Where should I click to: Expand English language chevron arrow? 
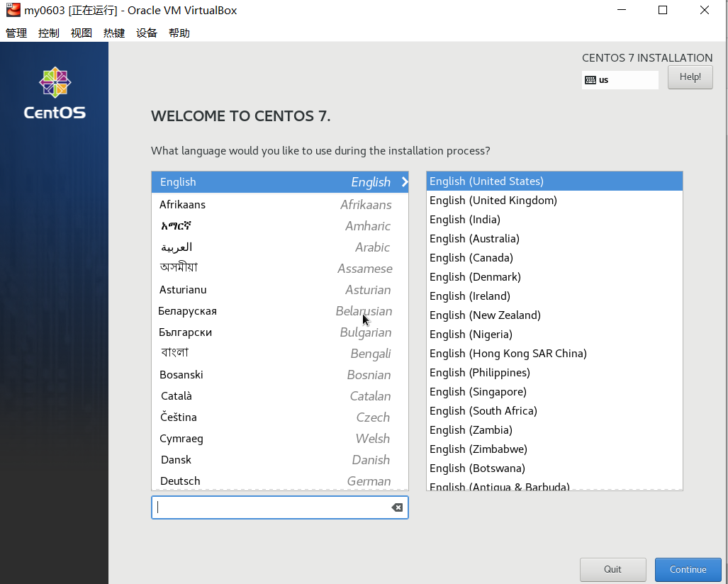tap(404, 182)
